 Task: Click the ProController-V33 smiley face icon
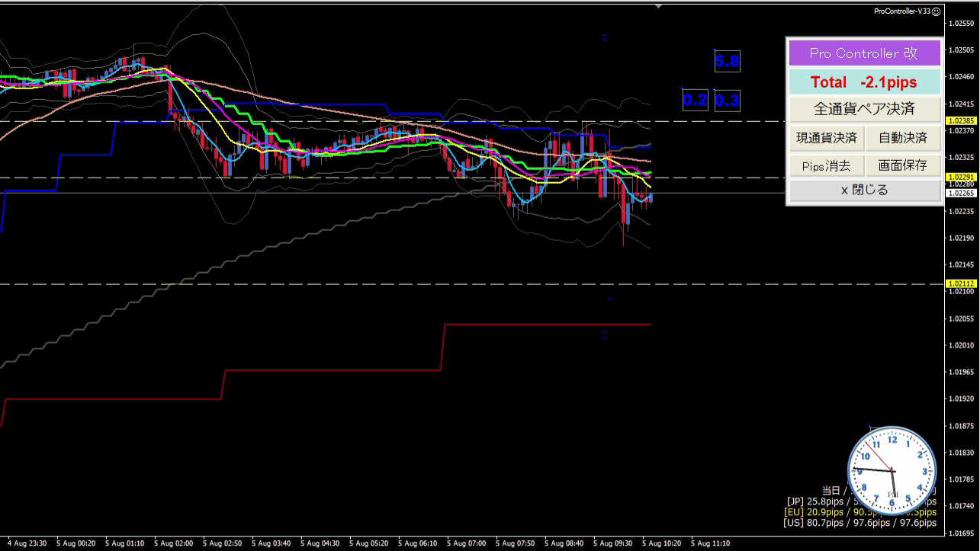point(937,11)
